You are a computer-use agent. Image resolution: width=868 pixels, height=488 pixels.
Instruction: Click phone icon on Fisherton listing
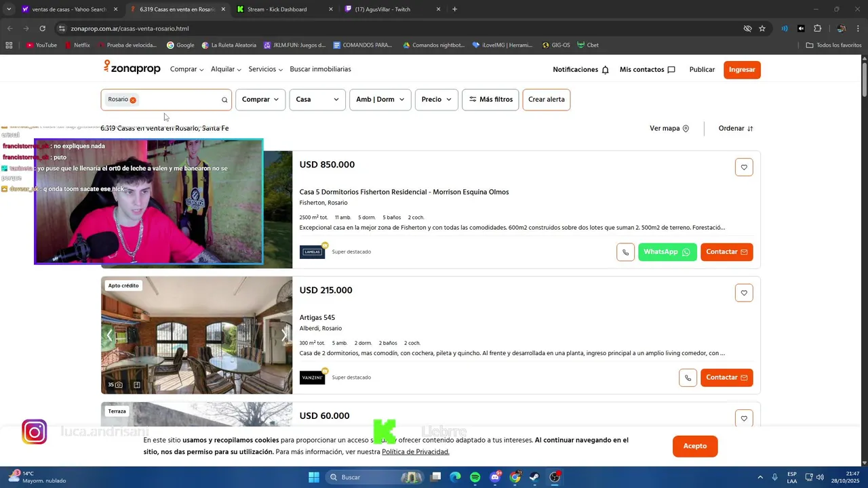pos(625,252)
